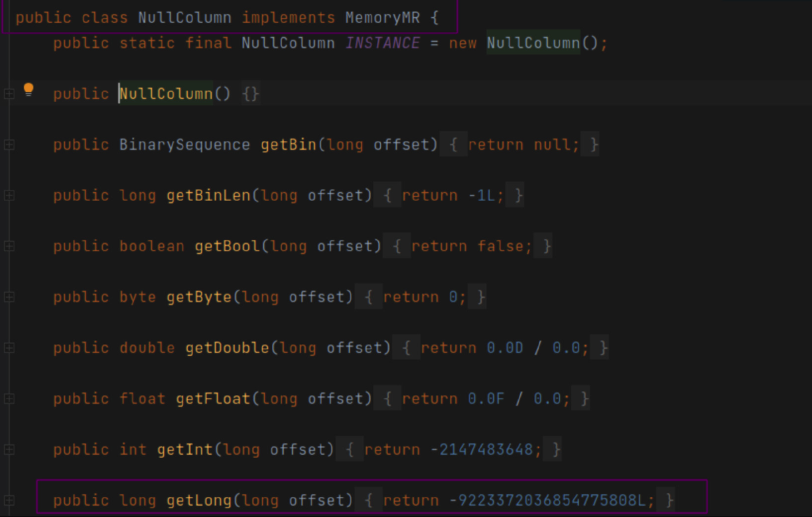Screen dimensions: 812x517
Task: Click the 'double' return type keyword
Action: [x=147, y=348]
